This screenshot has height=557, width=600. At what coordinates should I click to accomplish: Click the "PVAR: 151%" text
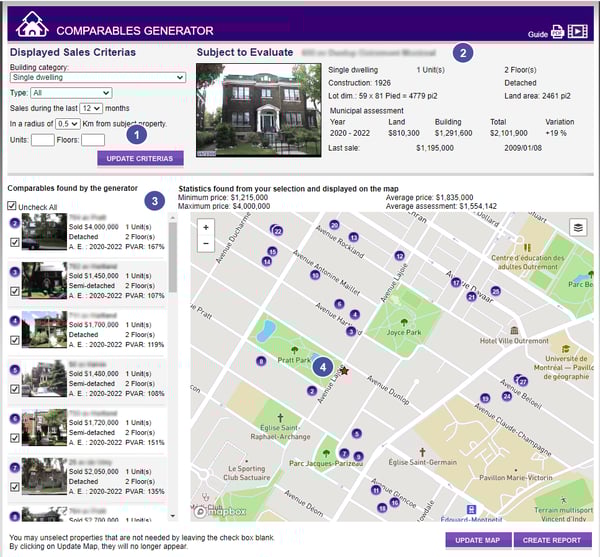point(145,443)
